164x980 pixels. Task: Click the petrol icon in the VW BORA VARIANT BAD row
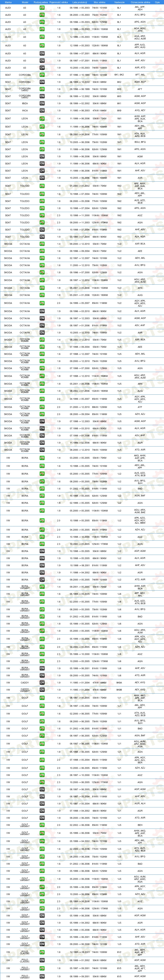click(42, 617)
